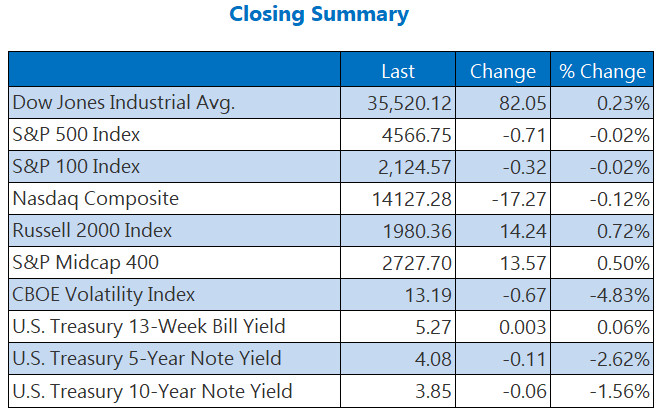The image size is (664, 418).
Task: Click the S&P 500 Index row label
Action: coord(76,135)
